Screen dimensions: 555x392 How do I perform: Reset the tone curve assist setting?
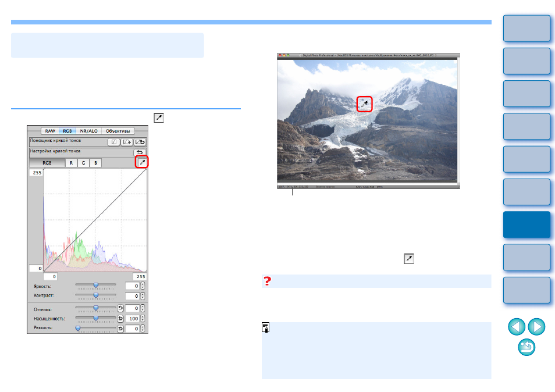(x=140, y=142)
